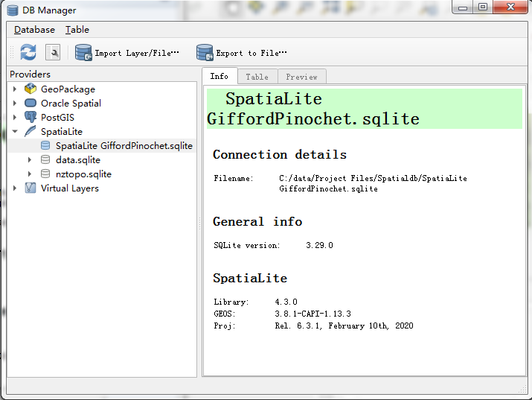Select the data.sqlite tree item

(x=78, y=160)
